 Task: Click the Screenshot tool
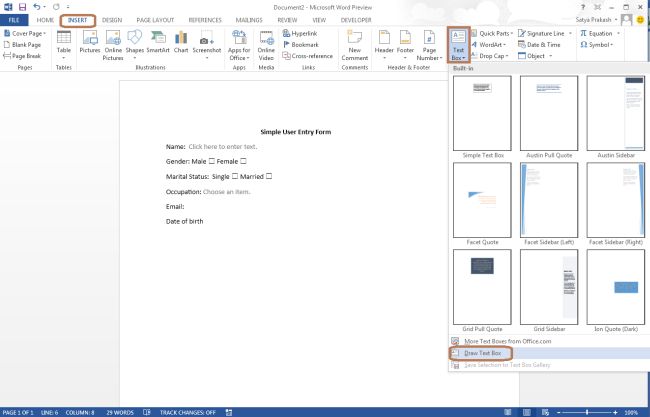(207, 44)
